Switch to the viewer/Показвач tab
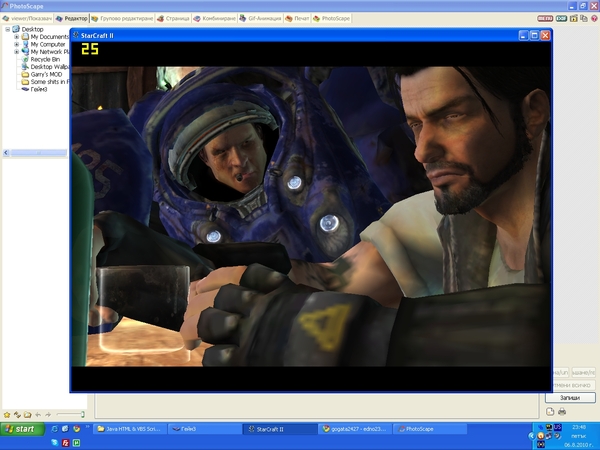 coord(27,18)
